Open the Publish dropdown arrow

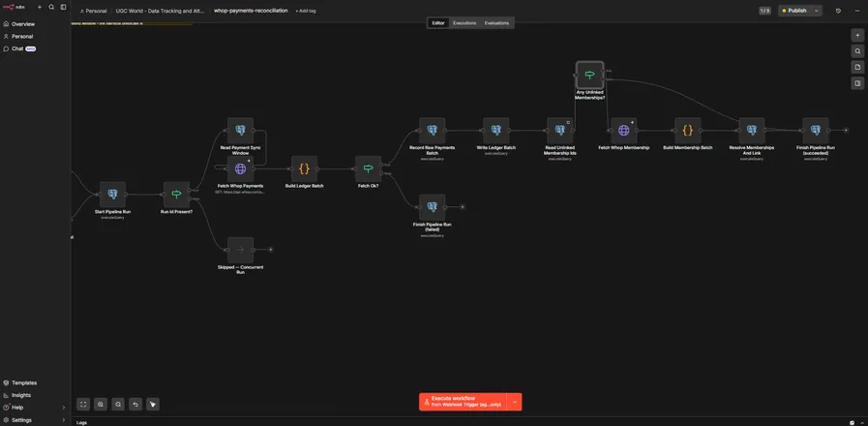click(816, 11)
